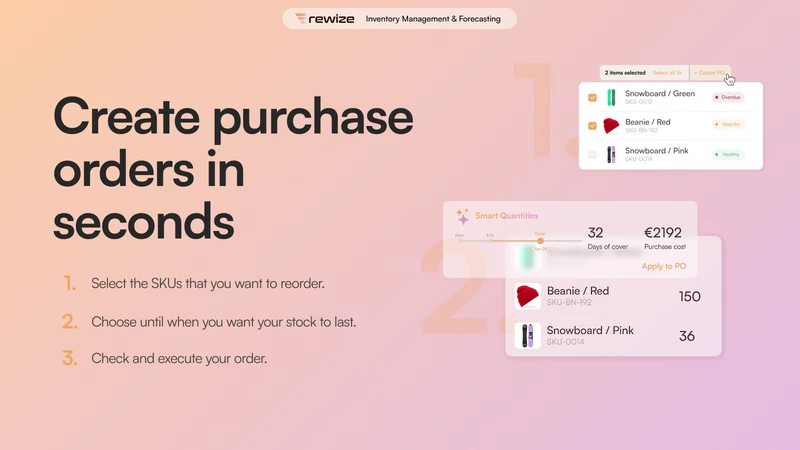Click the snowboard thumbnail in the quantity 36 row
This screenshot has height=450, width=800.
(x=527, y=336)
